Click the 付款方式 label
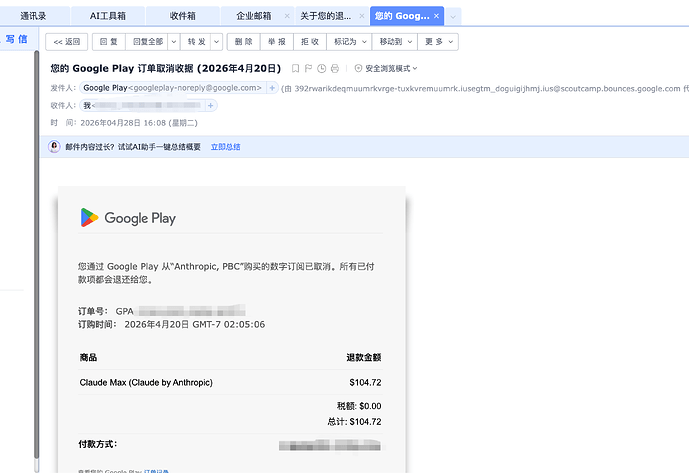 tap(98, 444)
